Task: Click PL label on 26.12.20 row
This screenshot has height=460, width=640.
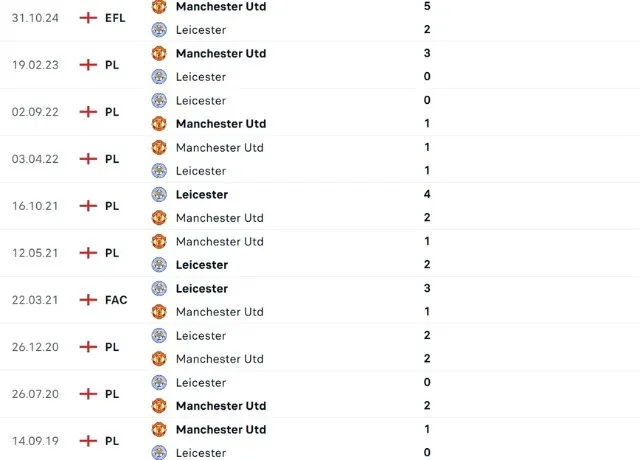Action: pos(112,347)
